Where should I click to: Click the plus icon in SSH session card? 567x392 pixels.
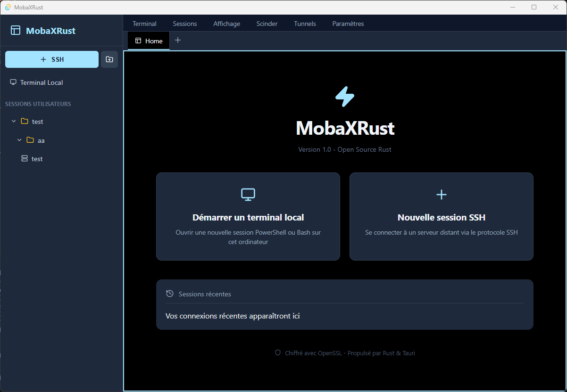pos(442,195)
